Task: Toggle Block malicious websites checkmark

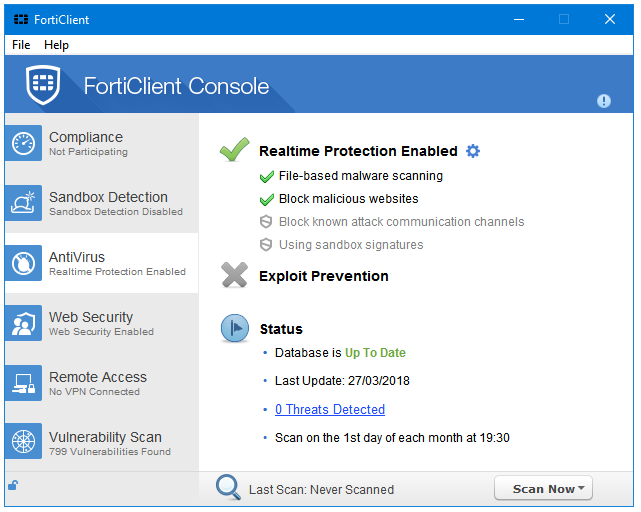Action: coord(266,199)
